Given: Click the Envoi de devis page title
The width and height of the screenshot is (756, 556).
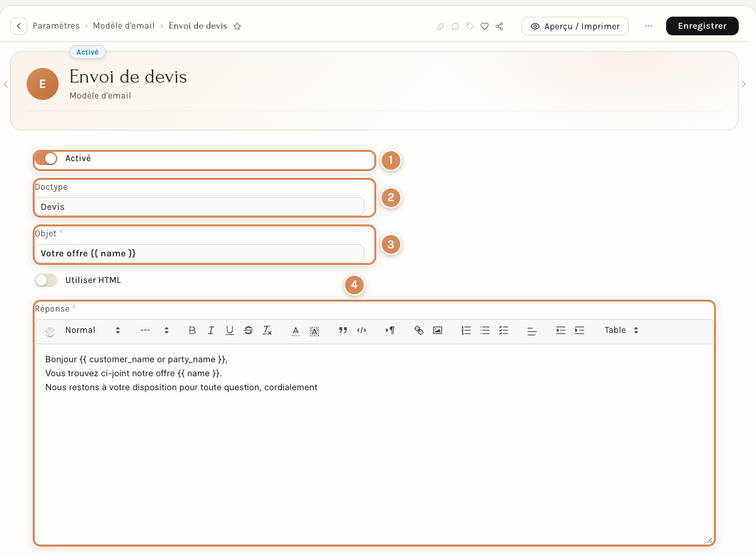Looking at the screenshot, I should [x=128, y=77].
